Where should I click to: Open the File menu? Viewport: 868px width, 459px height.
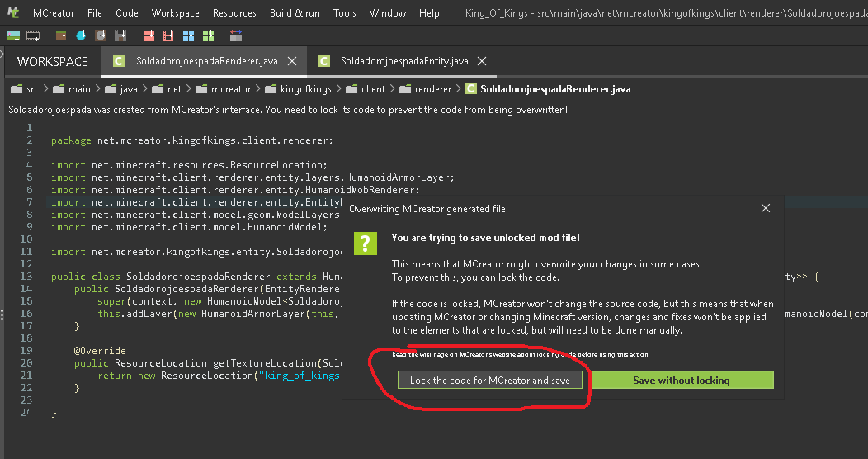[x=95, y=12]
